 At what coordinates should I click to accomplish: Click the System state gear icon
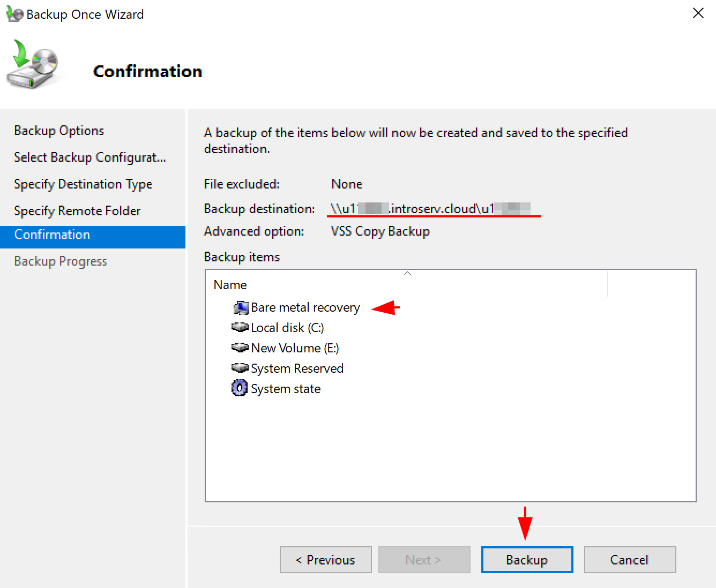pos(240,388)
